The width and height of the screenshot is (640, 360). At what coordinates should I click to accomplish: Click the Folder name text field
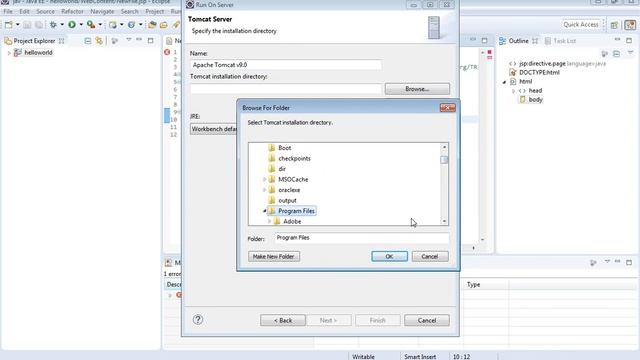click(362, 238)
